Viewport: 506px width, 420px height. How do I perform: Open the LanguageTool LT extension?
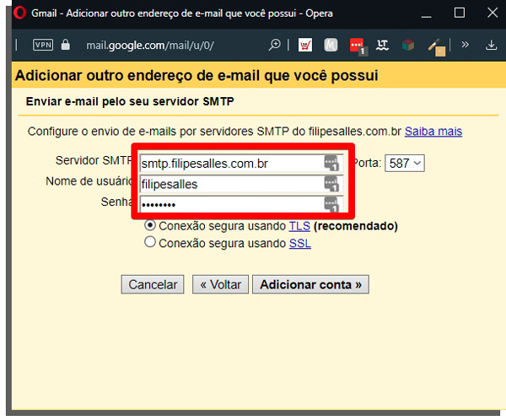pos(382,45)
